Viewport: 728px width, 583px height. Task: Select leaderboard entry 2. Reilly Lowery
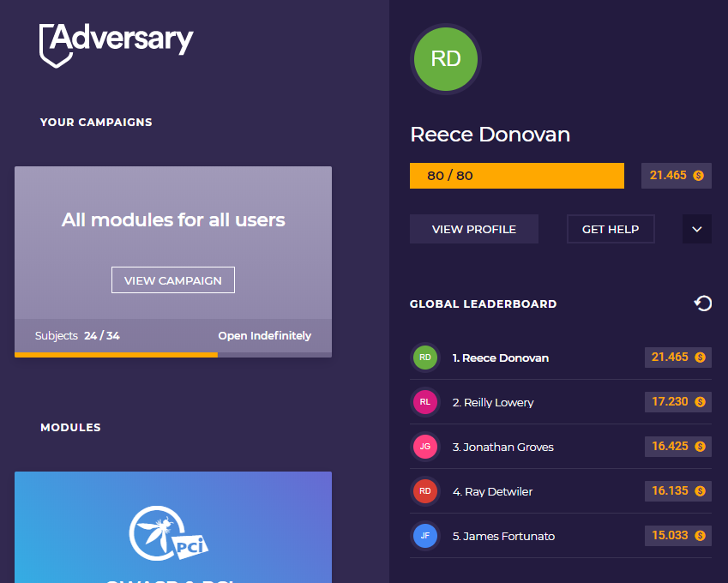pyautogui.click(x=561, y=402)
